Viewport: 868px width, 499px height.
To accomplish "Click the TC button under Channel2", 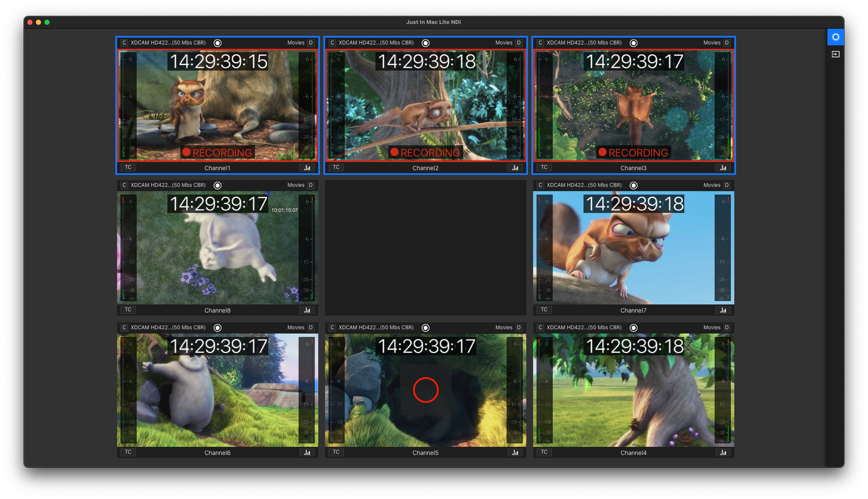I will pyautogui.click(x=336, y=167).
